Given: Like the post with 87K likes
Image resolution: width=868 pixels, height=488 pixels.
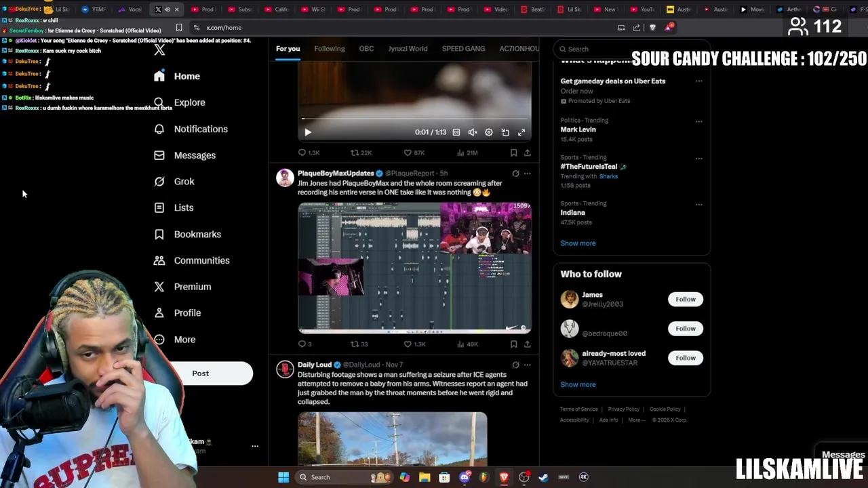Looking at the screenshot, I should (x=414, y=153).
